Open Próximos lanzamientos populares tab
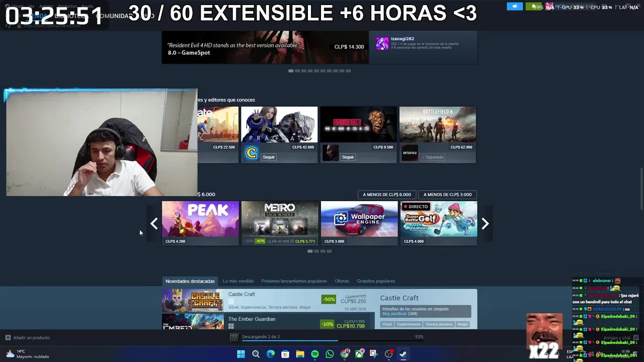Screen dimensions: 644x362 (294, 281)
